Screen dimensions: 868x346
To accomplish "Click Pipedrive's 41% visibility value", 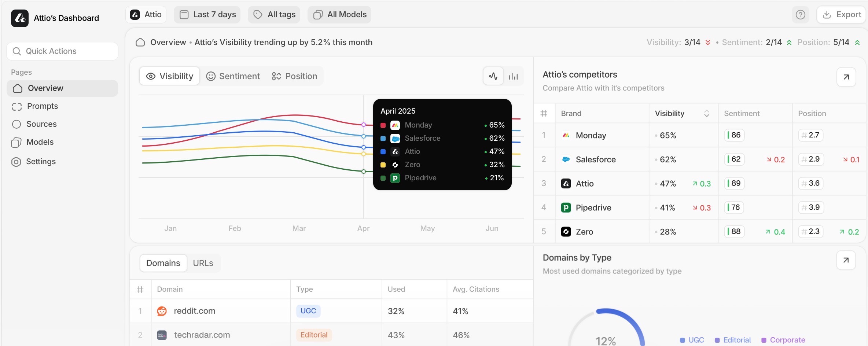I will (x=667, y=208).
